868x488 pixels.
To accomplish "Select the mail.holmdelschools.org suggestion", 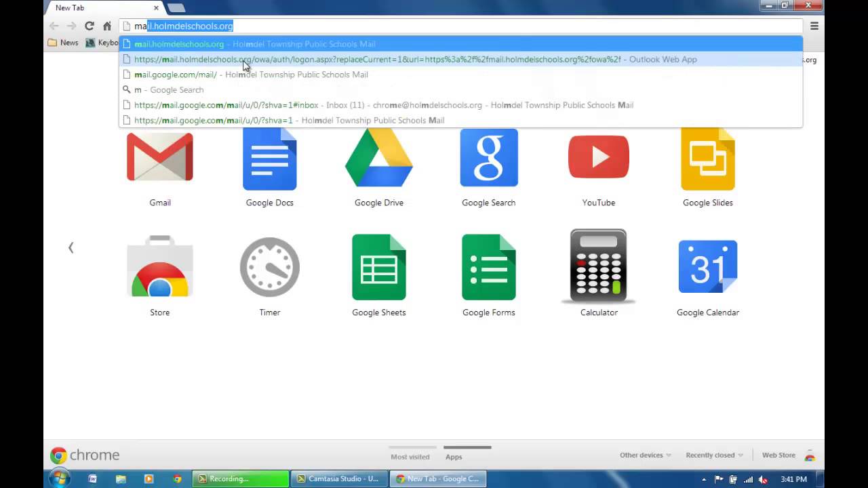I will point(461,44).
